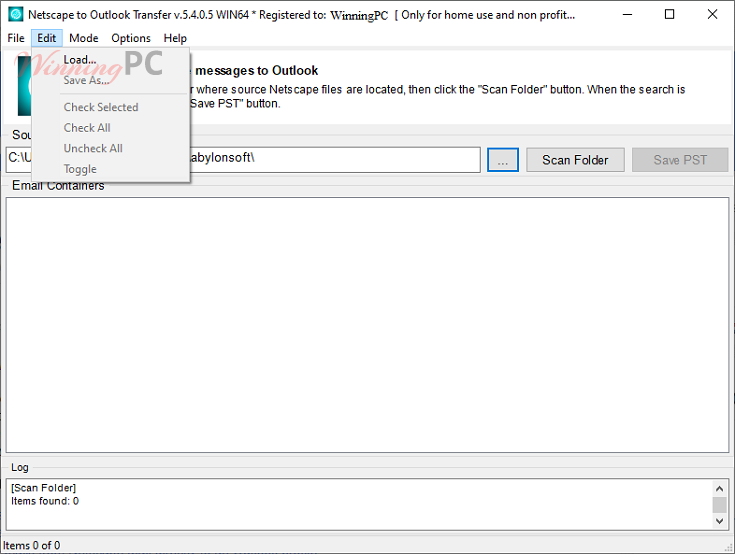Select Check All menu entry
The image size is (735, 554).
coord(111,128)
